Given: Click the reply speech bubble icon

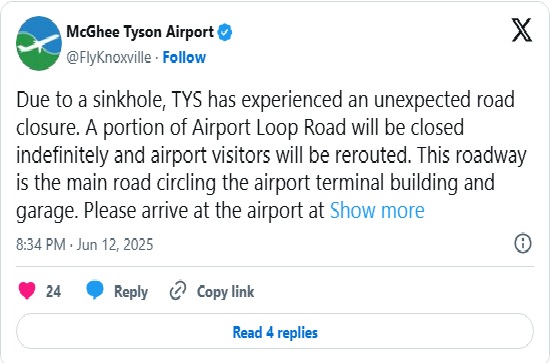Looking at the screenshot, I should pyautogui.click(x=95, y=290).
